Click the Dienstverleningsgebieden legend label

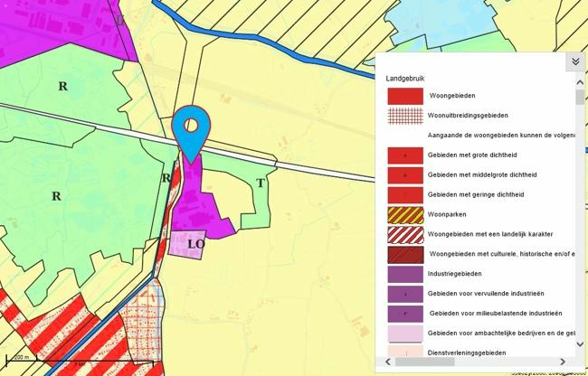467,352
